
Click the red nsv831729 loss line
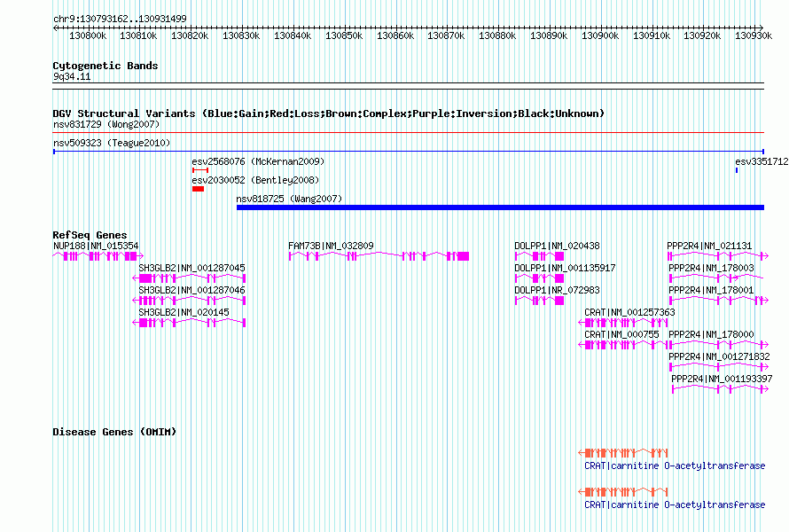(x=409, y=133)
